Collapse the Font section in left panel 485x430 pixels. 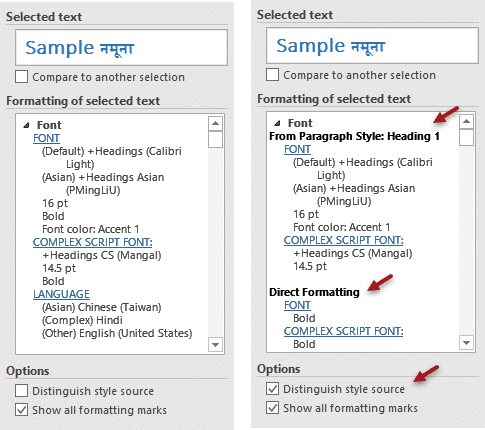click(26, 125)
